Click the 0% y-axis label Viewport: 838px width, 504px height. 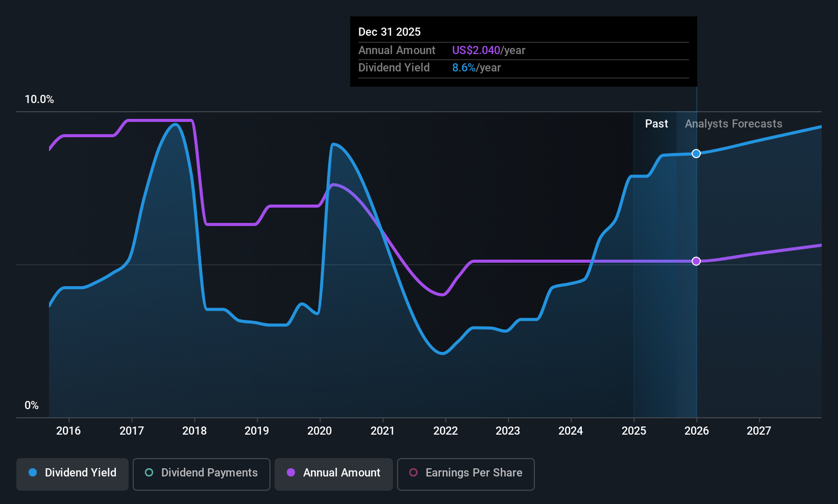coord(32,406)
